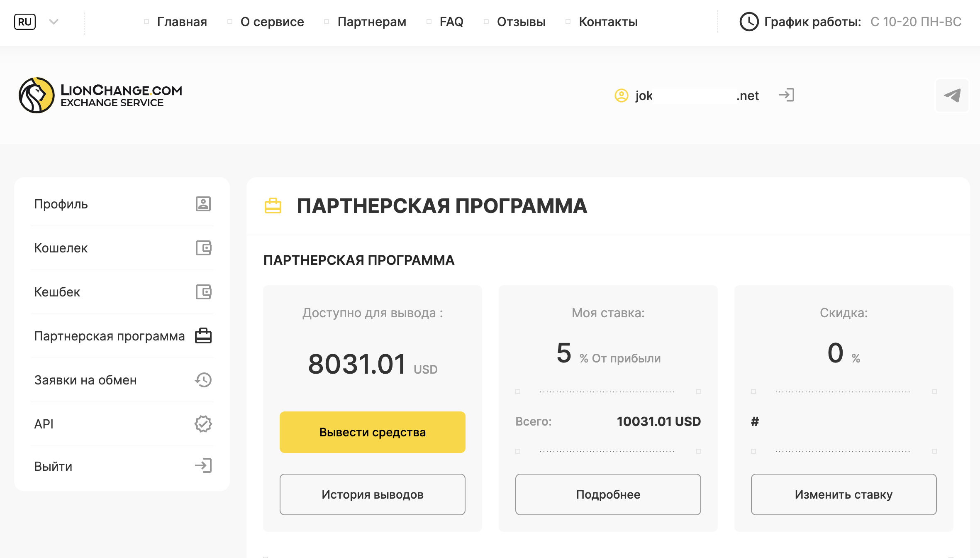This screenshot has width=980, height=558.
Task: Open the RU language selector
Action: (25, 22)
